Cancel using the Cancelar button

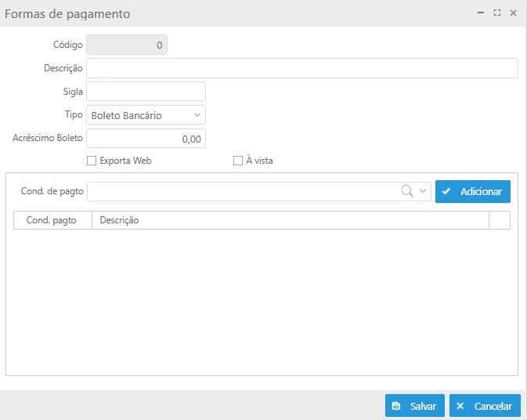[x=485, y=406]
